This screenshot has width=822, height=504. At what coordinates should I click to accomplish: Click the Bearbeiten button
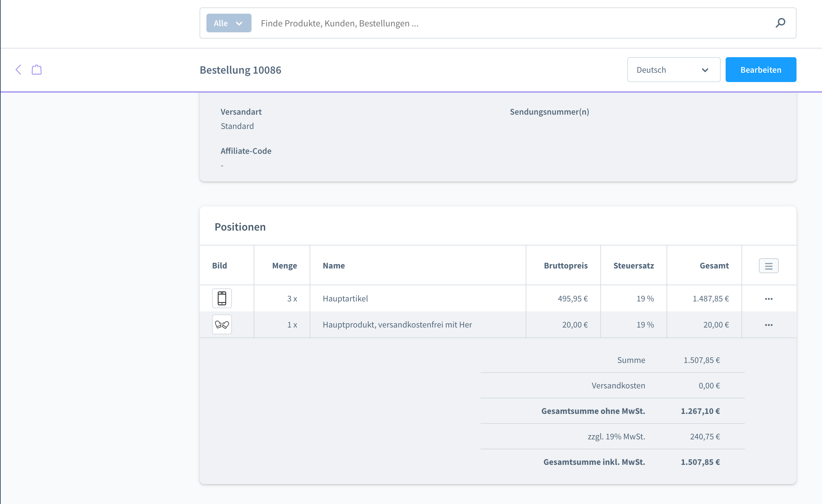tap(761, 70)
